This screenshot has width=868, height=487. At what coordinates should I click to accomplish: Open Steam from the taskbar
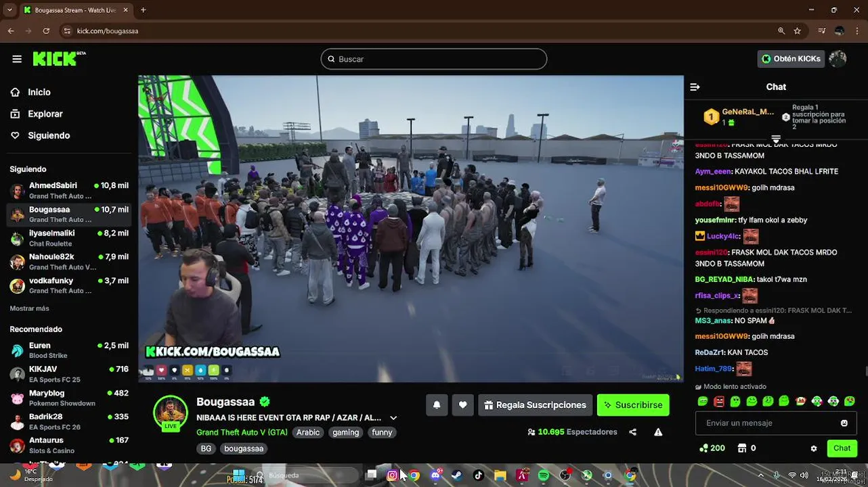[x=457, y=476]
